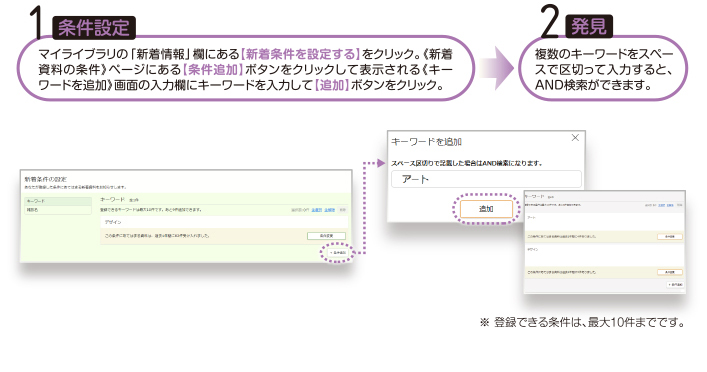Screen dimensions: 707x372
Task: Select the デザイン keyword row in result panel
Action: 604,257
